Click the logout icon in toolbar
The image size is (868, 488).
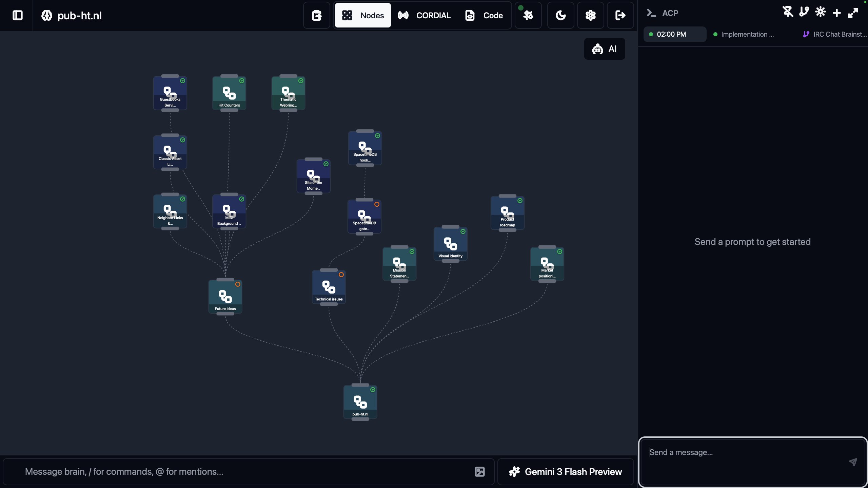coord(620,15)
